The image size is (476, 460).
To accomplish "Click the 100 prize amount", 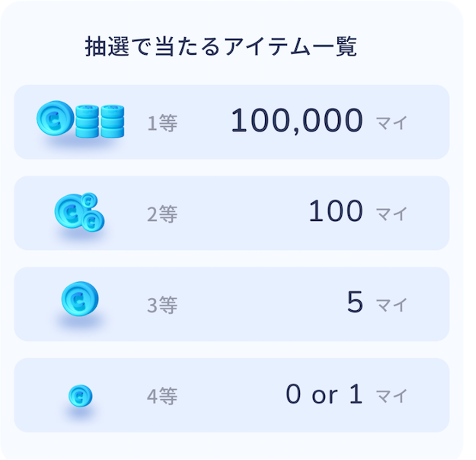I will (336, 211).
